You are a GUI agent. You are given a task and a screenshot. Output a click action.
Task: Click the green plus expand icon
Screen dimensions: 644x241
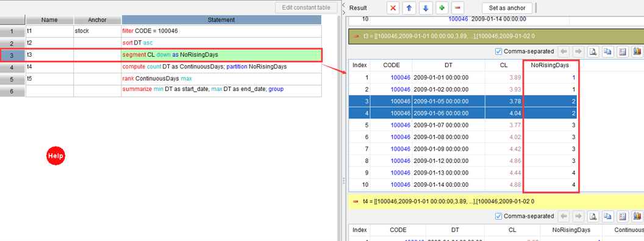[442, 8]
